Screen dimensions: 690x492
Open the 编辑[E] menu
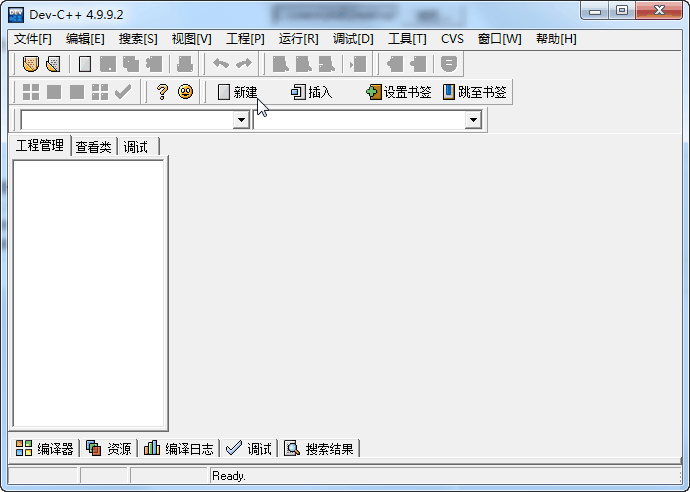tap(85, 39)
